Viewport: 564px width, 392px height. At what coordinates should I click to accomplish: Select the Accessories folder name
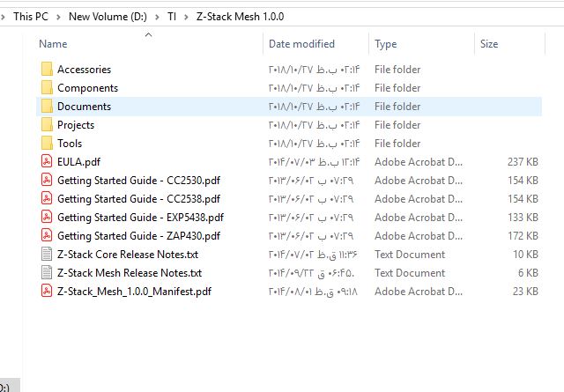pyautogui.click(x=85, y=70)
